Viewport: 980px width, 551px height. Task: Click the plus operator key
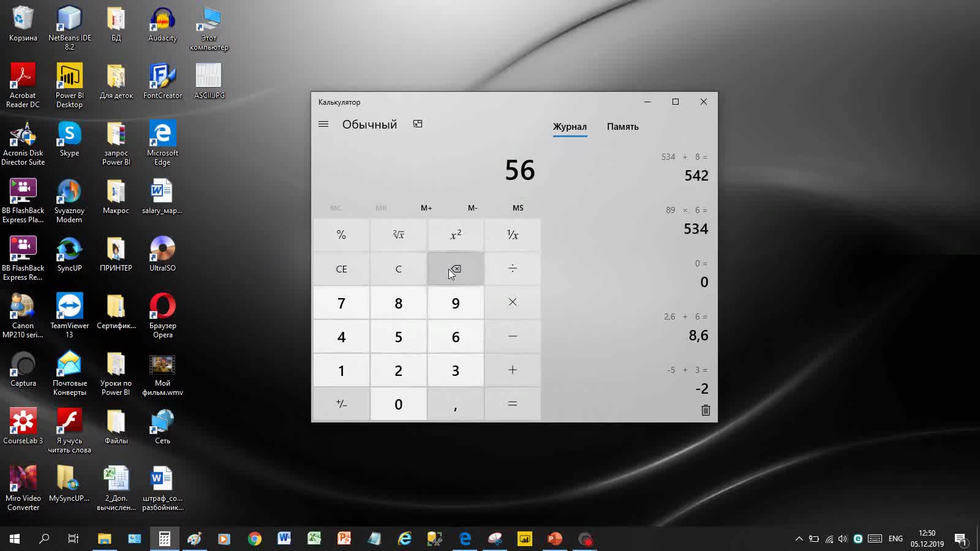(x=513, y=370)
